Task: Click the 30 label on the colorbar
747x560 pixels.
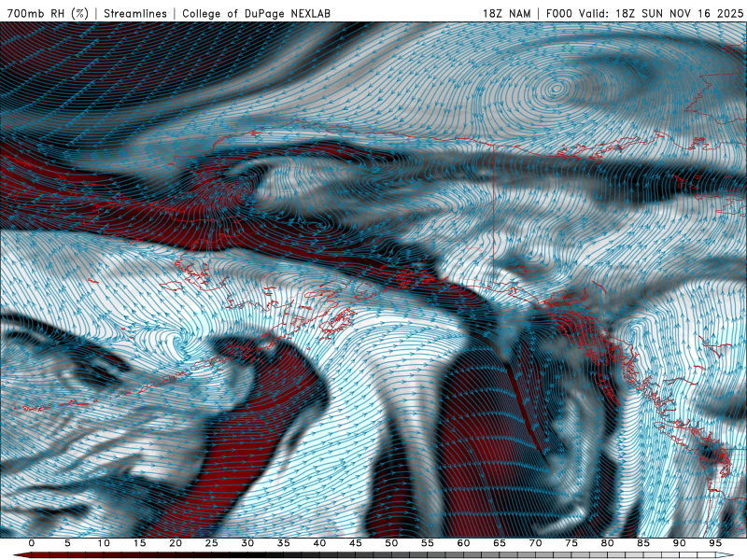Action: [247, 543]
